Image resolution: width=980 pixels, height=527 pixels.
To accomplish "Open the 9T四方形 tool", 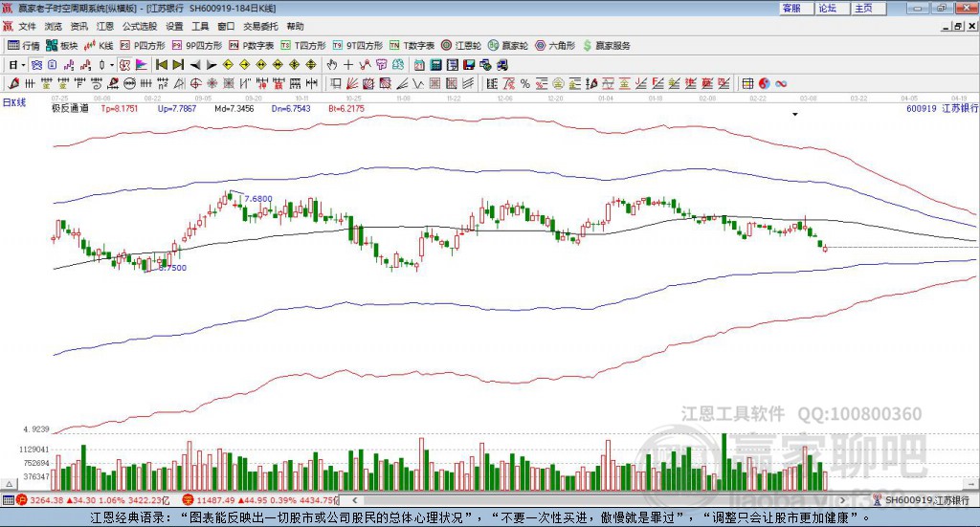I will tap(358, 46).
